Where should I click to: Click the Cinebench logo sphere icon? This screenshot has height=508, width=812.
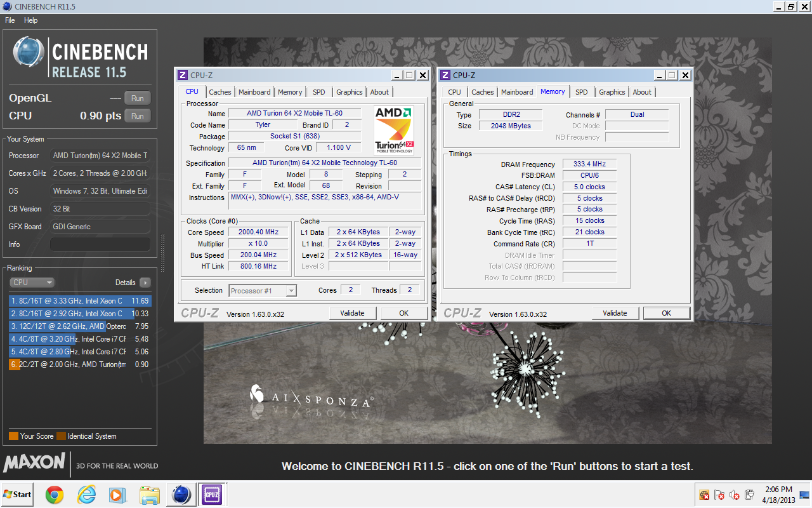[29, 53]
